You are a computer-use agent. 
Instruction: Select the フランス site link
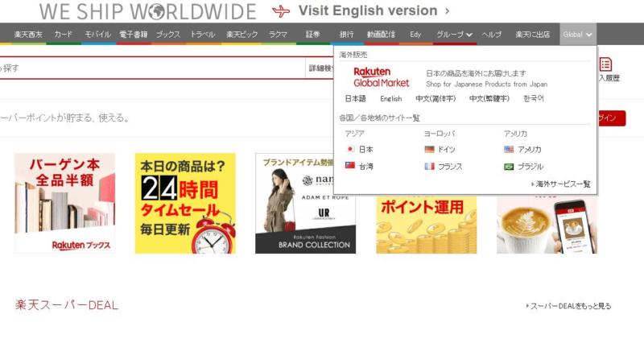point(450,167)
